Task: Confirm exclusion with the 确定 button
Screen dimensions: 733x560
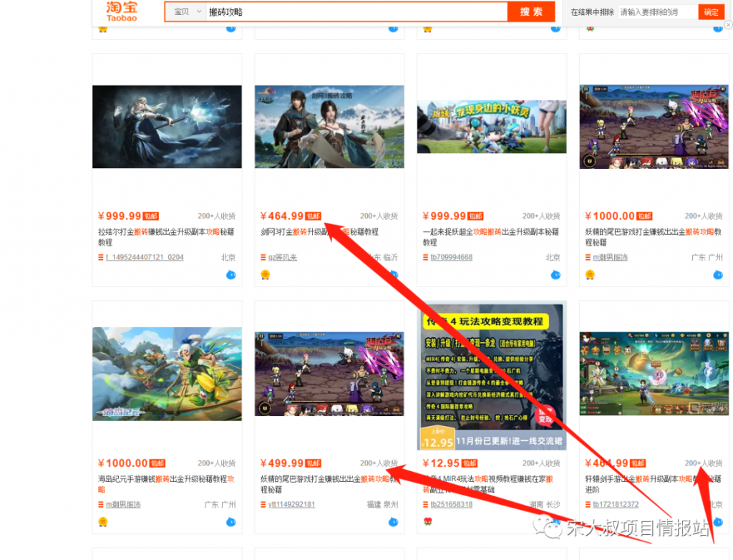Action: pos(711,12)
